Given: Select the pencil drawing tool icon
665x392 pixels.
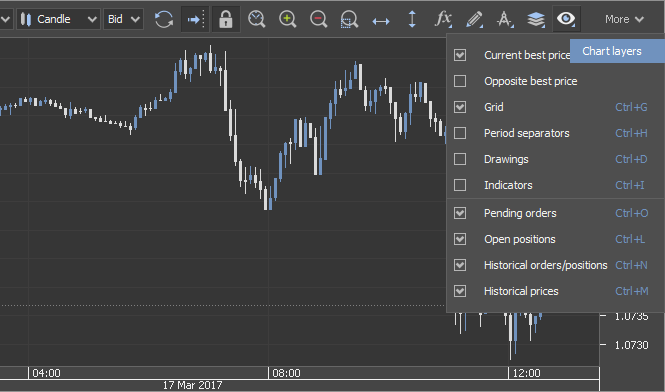Looking at the screenshot, I should [474, 20].
